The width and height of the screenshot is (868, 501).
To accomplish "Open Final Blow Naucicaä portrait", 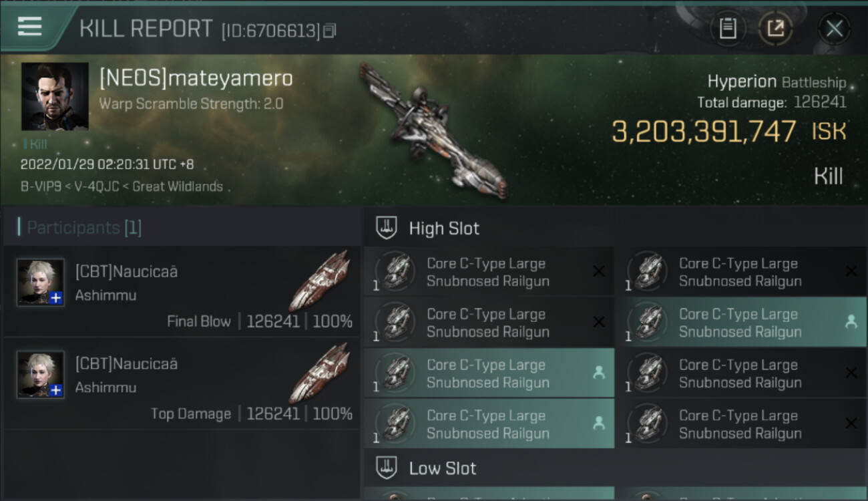I will [x=41, y=283].
